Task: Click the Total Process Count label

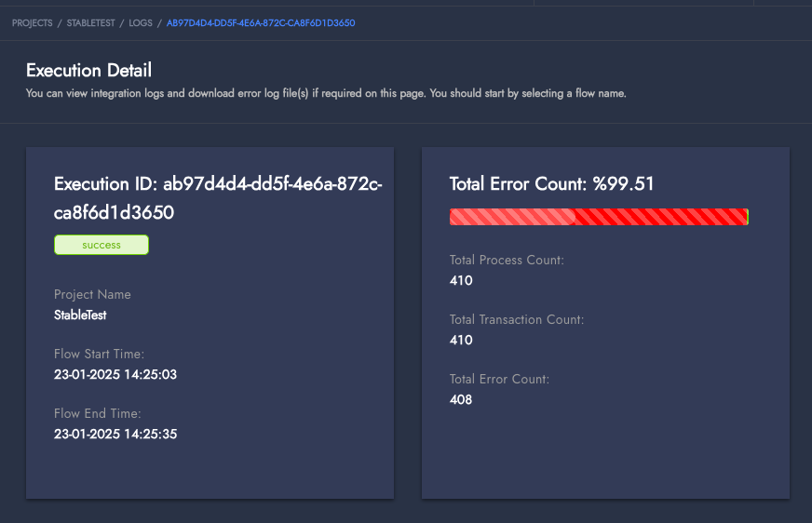Action: tap(507, 261)
